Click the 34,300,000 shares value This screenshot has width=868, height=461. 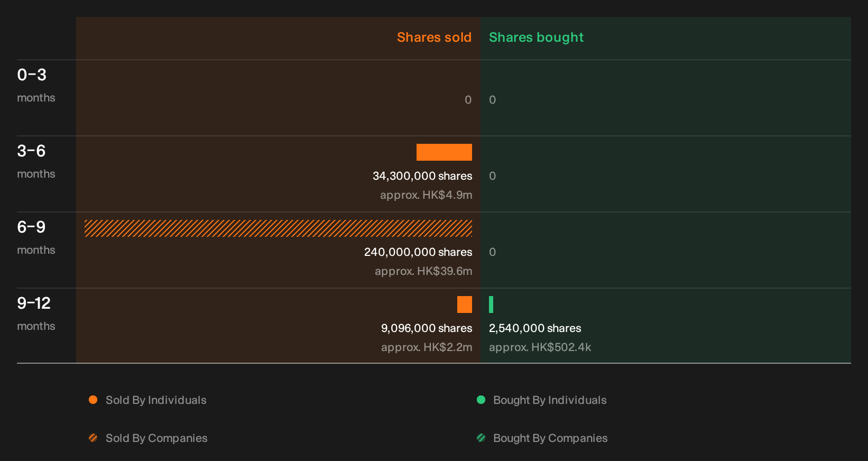[422, 176]
